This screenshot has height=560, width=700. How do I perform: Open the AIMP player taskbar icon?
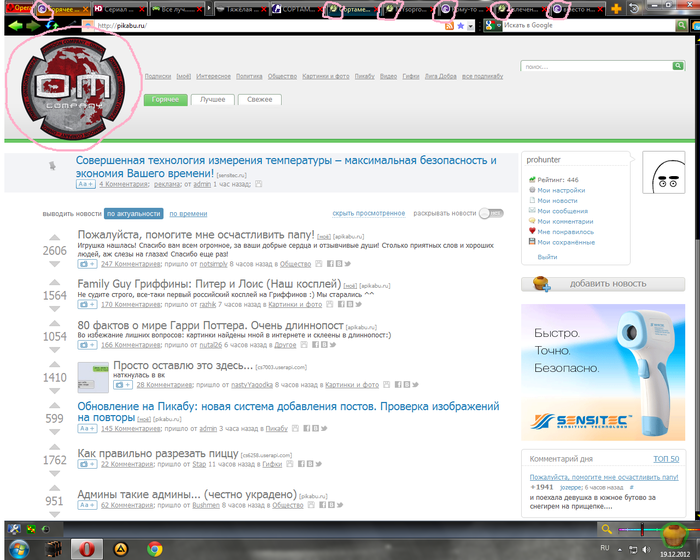[x=121, y=549]
